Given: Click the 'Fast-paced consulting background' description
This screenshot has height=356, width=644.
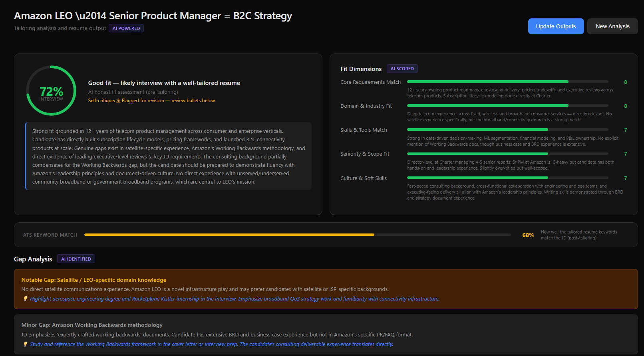Looking at the screenshot, I should click(515, 192).
